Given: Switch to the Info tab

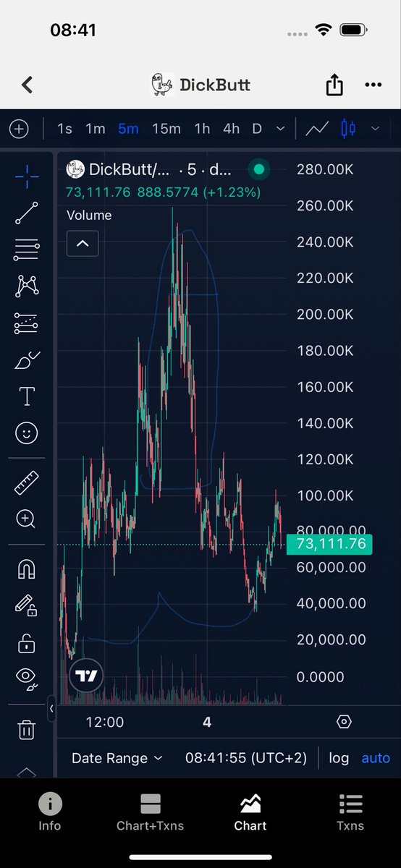Looking at the screenshot, I should [50, 812].
